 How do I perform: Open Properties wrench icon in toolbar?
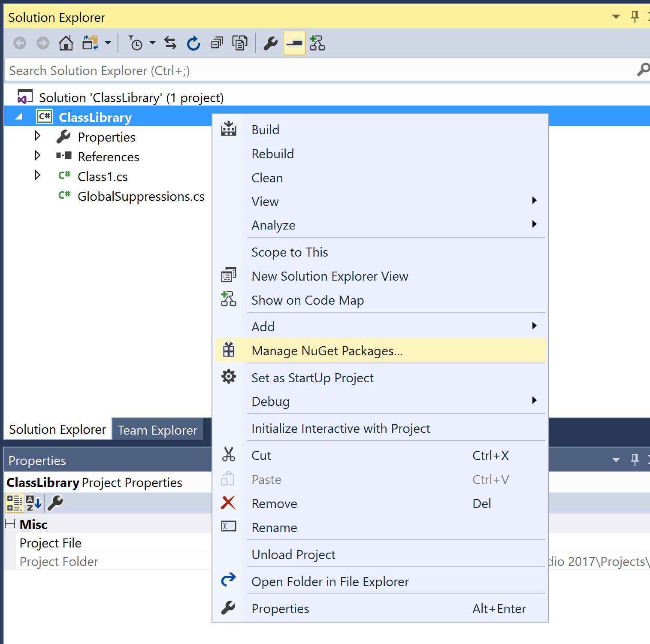(x=271, y=43)
